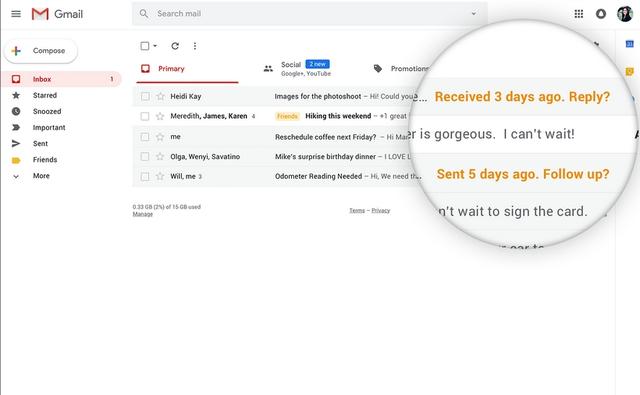Image resolution: width=640 pixels, height=395 pixels.
Task: Open Odometer Reading Needed email
Action: 318,176
